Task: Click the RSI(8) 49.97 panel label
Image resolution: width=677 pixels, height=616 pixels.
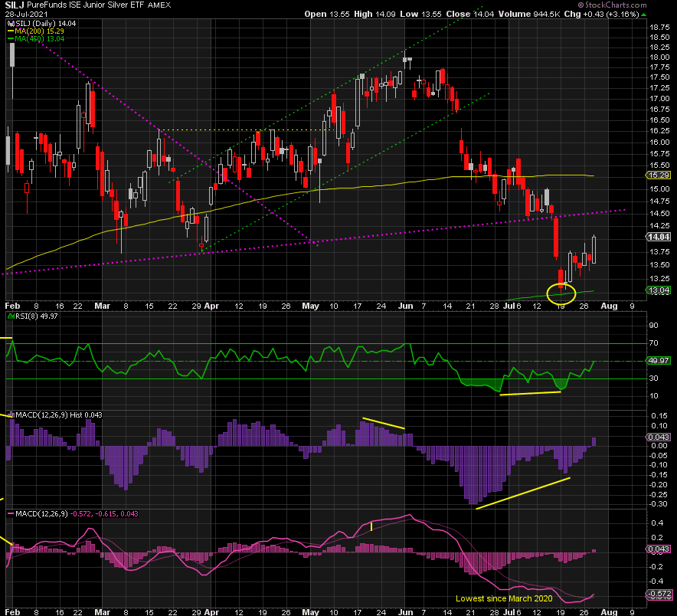Action: [36, 316]
